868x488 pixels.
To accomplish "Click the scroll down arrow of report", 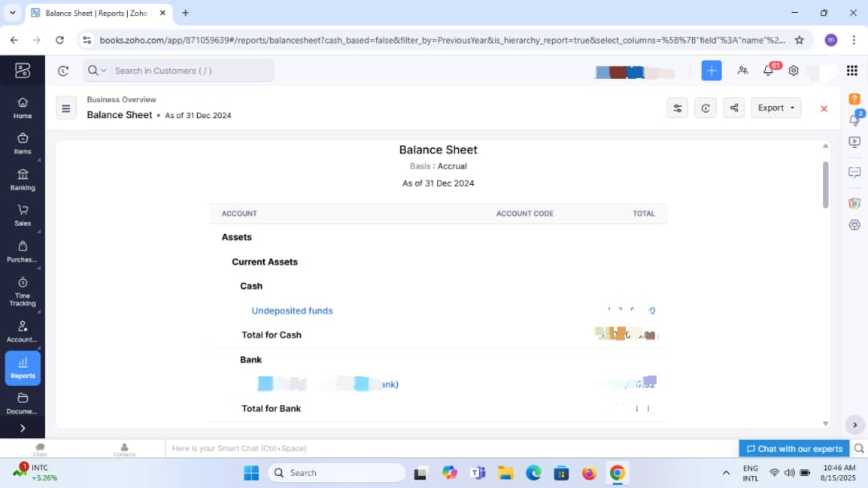I will 825,424.
